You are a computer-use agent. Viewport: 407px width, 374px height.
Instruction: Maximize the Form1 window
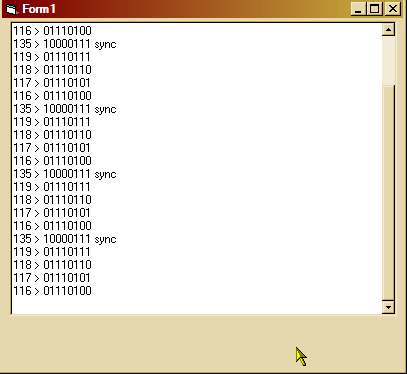(374, 9)
